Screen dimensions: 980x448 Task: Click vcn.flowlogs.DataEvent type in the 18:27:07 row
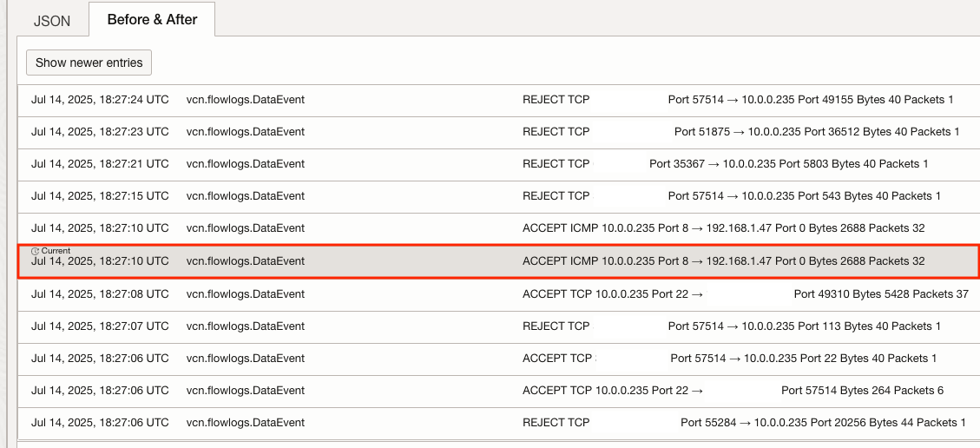245,326
